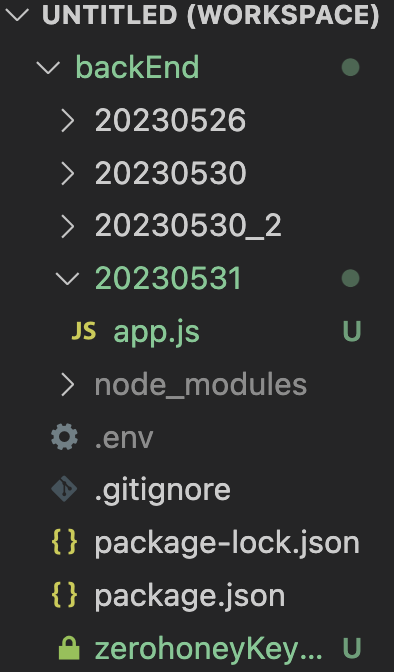Click the git icon beside .gitignore
The height and width of the screenshot is (672, 394).
pyautogui.click(x=64, y=489)
